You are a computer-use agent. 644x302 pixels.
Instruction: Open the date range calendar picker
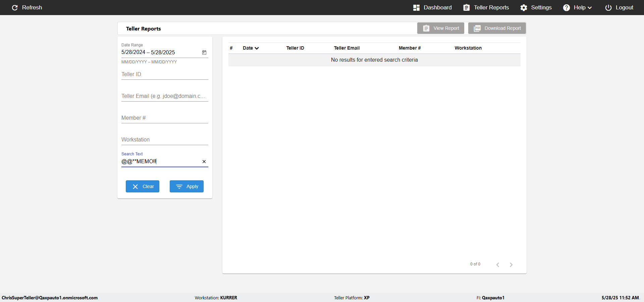[x=204, y=52]
